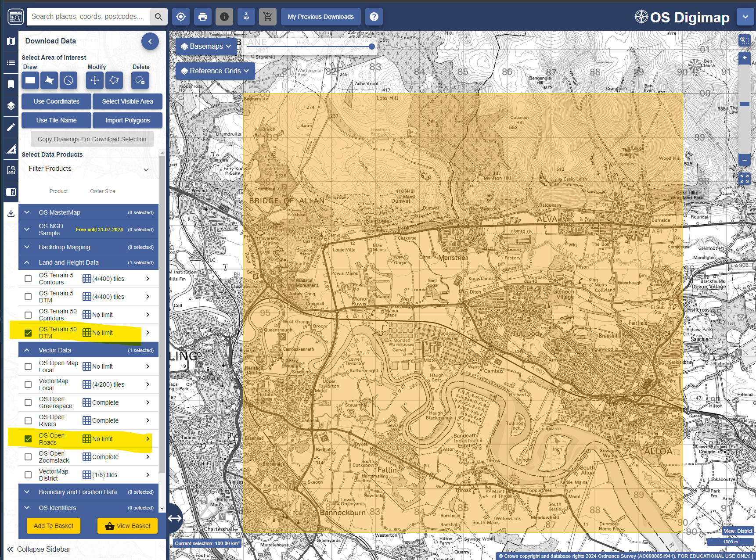Click the search places input field

tap(89, 17)
